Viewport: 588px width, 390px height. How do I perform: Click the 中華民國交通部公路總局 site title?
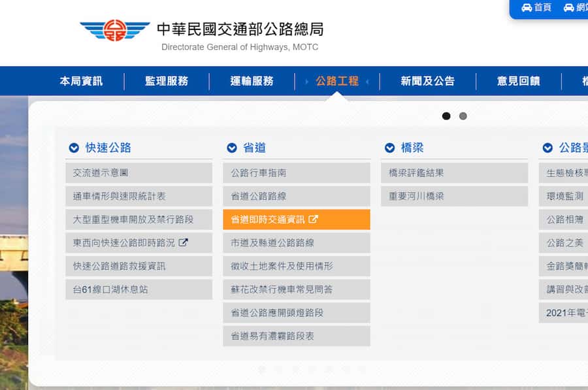(240, 29)
